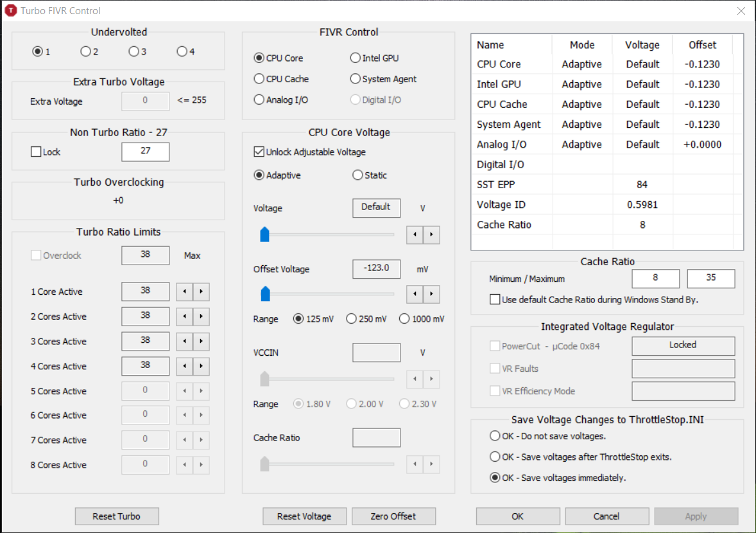Click the Zero Offset button
The width and height of the screenshot is (756, 533).
coord(393,516)
